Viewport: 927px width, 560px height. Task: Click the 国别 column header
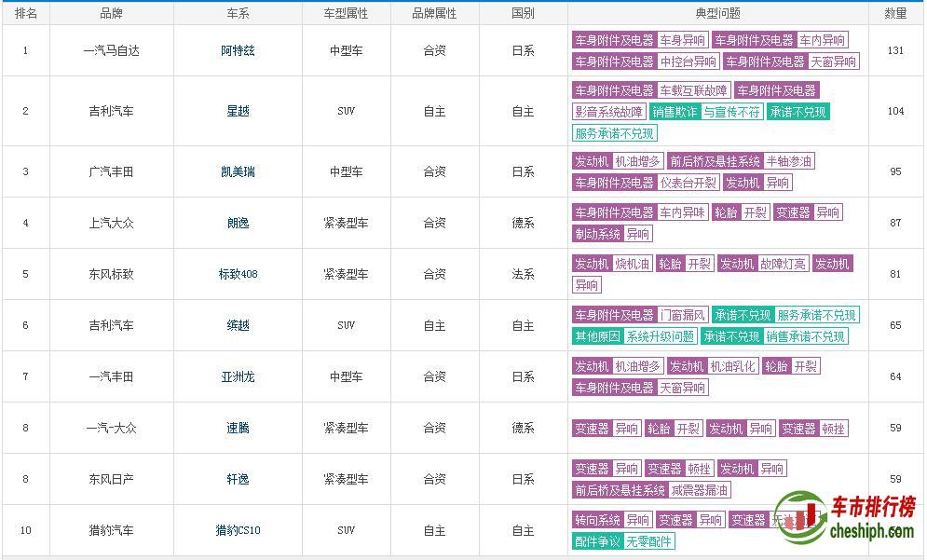524,14
